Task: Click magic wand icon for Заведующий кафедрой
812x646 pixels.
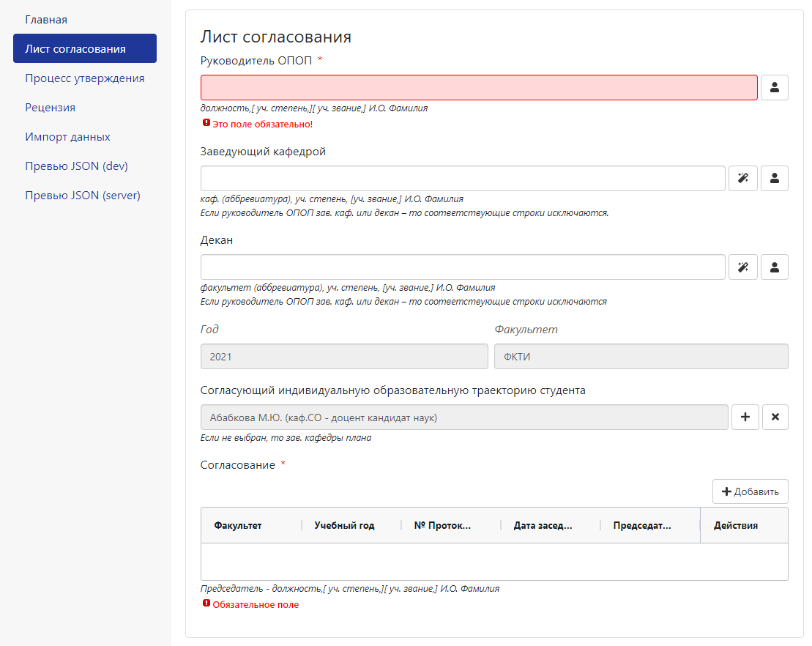Action: [743, 178]
